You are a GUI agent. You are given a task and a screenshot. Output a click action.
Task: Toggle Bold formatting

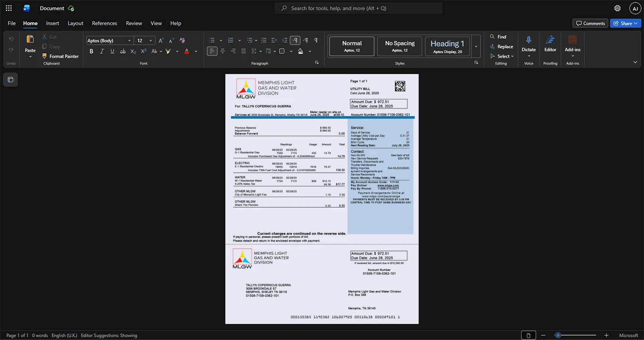(x=91, y=51)
